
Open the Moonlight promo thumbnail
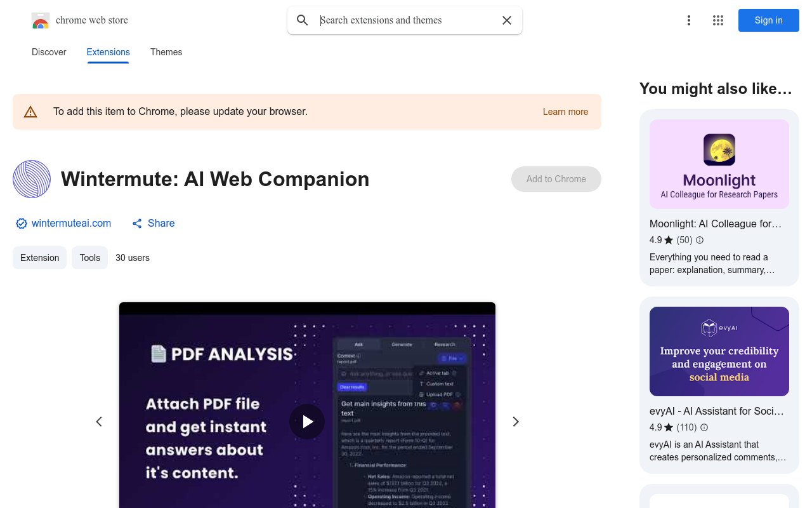point(719,164)
